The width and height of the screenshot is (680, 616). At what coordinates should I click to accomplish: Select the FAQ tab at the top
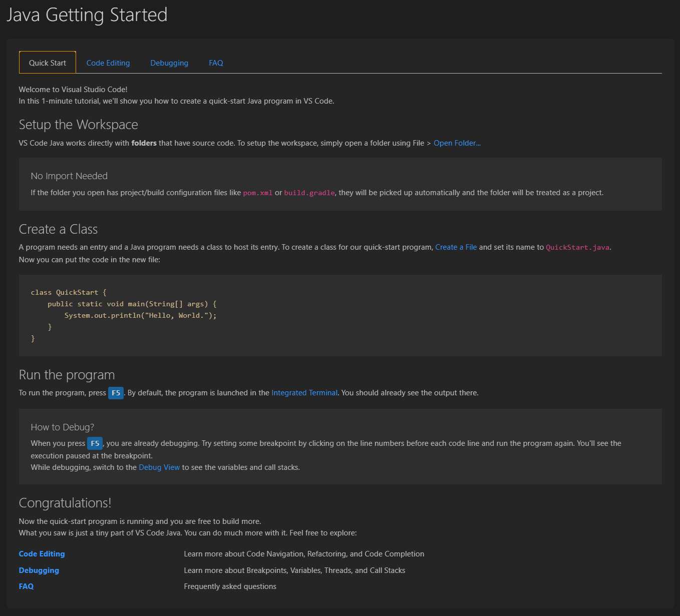coord(215,63)
